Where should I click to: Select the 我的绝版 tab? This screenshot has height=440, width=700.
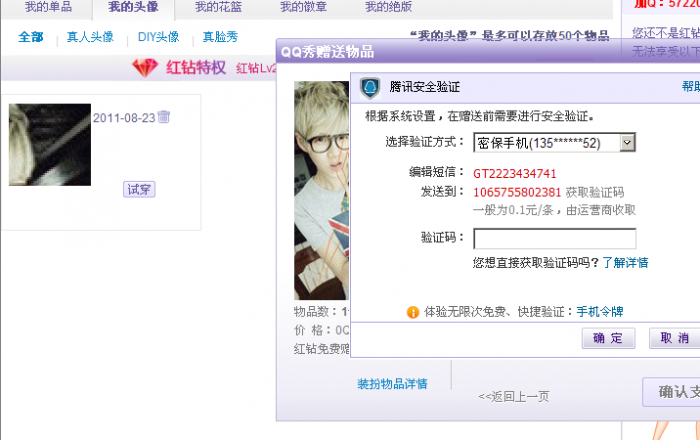pyautogui.click(x=388, y=7)
